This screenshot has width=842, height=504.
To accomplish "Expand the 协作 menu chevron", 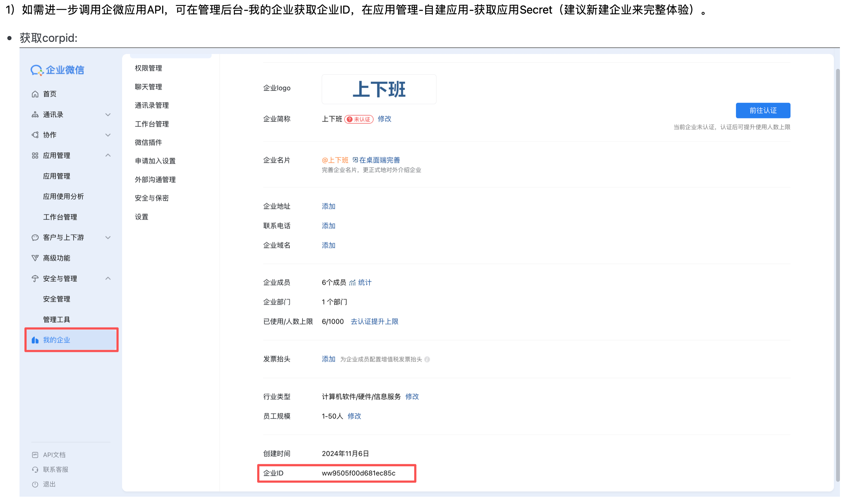I will (108, 135).
